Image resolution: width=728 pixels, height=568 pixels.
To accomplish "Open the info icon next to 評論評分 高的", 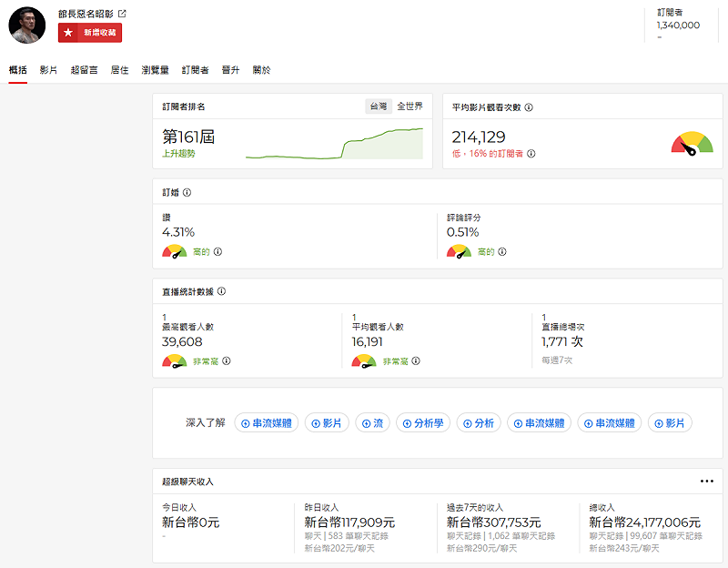I will click(x=503, y=249).
